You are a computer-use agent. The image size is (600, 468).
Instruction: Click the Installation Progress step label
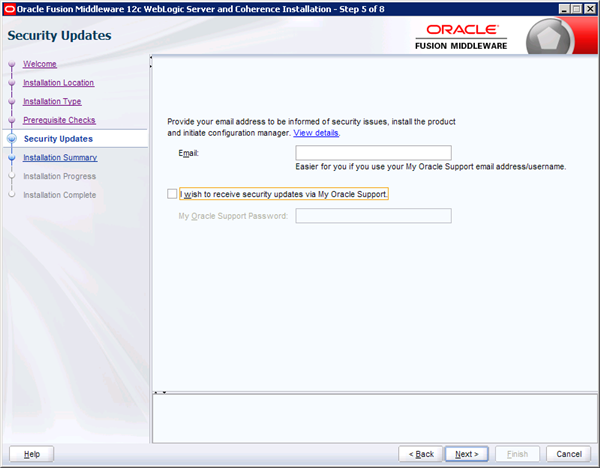click(x=59, y=176)
